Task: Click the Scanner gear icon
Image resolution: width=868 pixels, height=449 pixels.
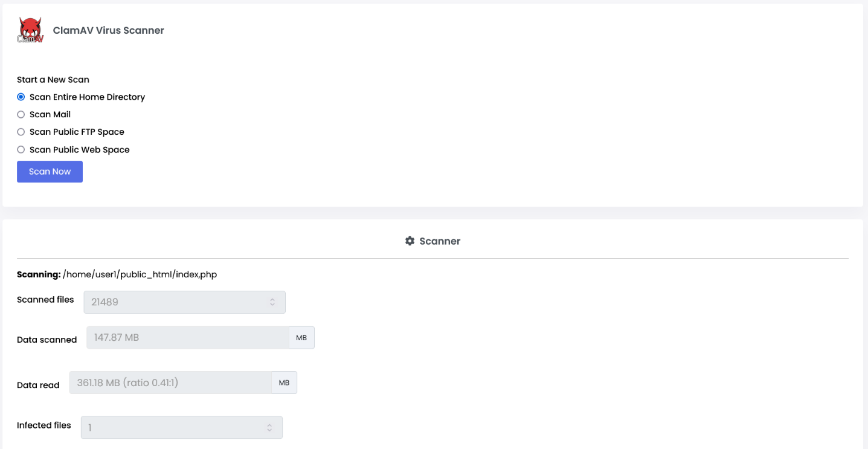Action: pos(410,241)
